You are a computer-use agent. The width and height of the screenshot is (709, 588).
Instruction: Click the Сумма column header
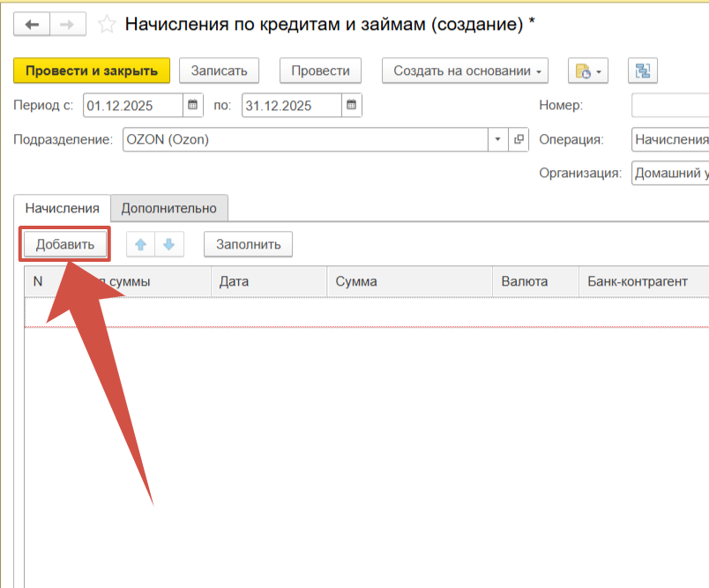click(x=408, y=282)
